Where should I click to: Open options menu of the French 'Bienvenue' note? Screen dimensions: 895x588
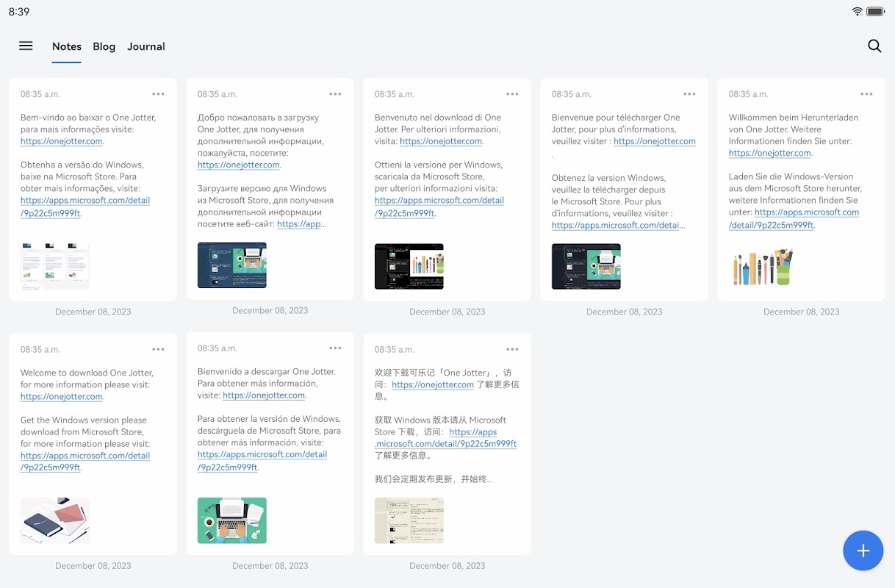689,94
